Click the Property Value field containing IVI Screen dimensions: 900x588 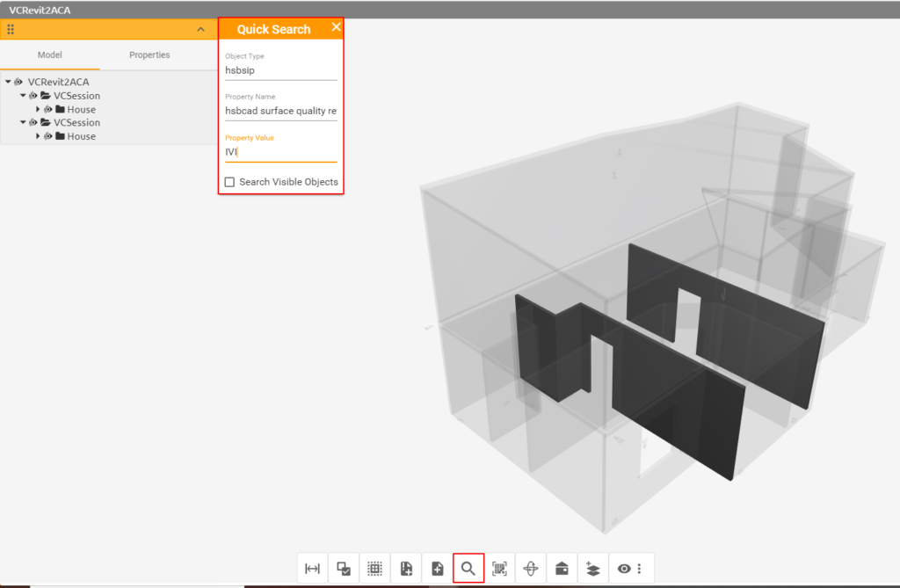[x=280, y=152]
